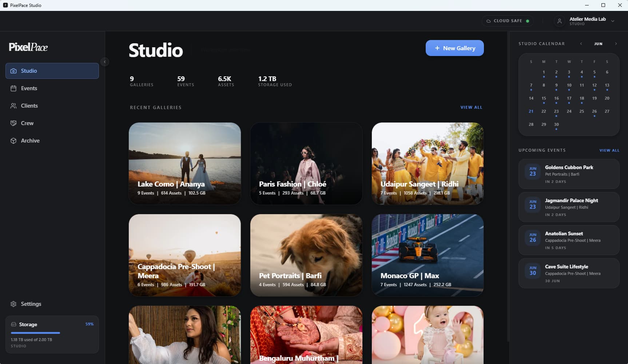Collapse the sidebar with the arrow button
This screenshot has width=628, height=364.
pos(105,62)
